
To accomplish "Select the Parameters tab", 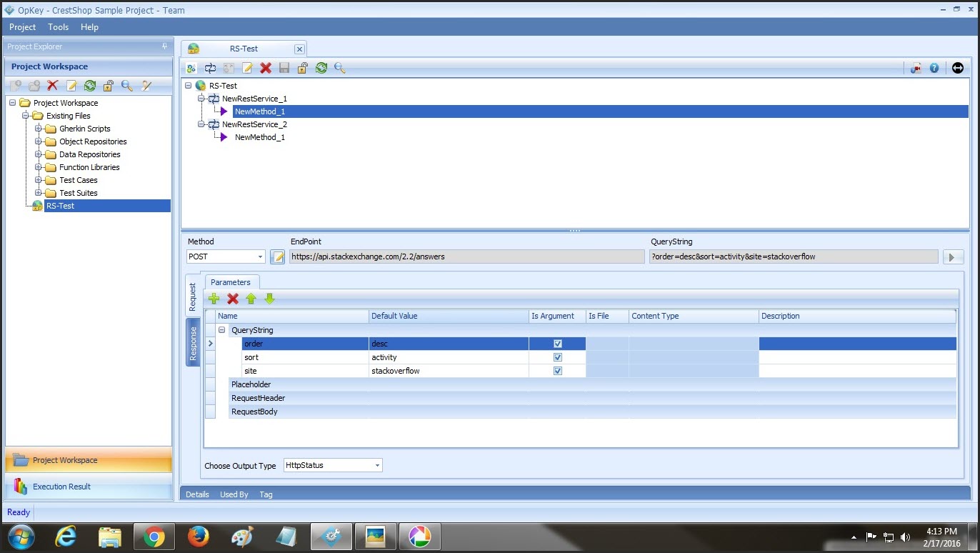I will tap(231, 282).
